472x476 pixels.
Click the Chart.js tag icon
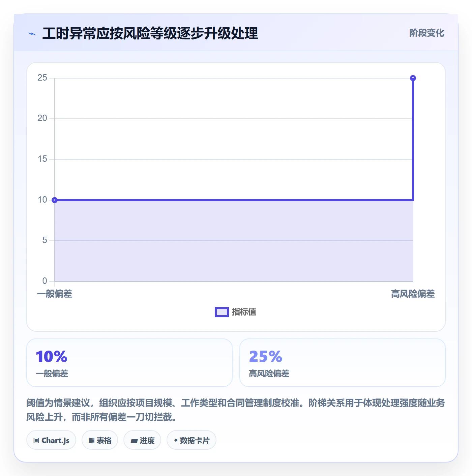click(x=36, y=440)
